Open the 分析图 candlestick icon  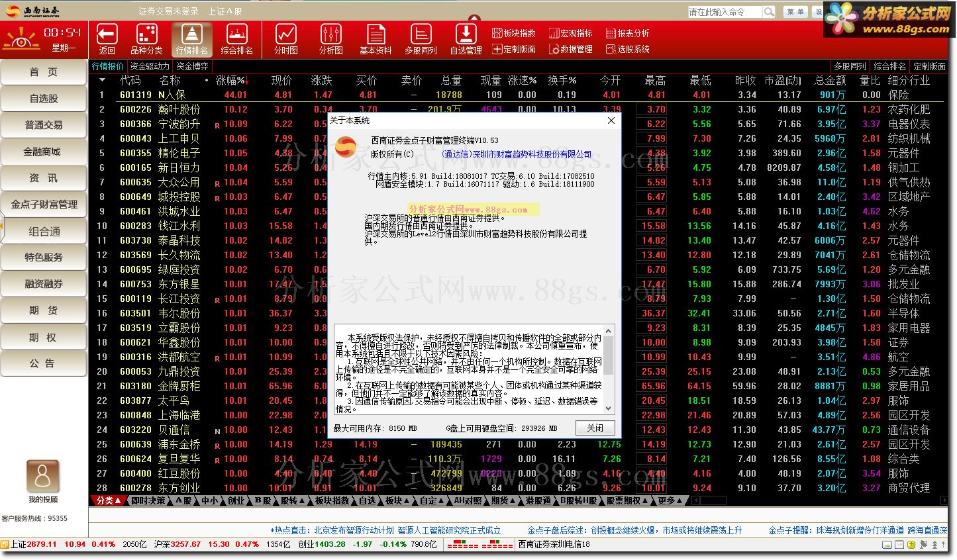[x=330, y=39]
